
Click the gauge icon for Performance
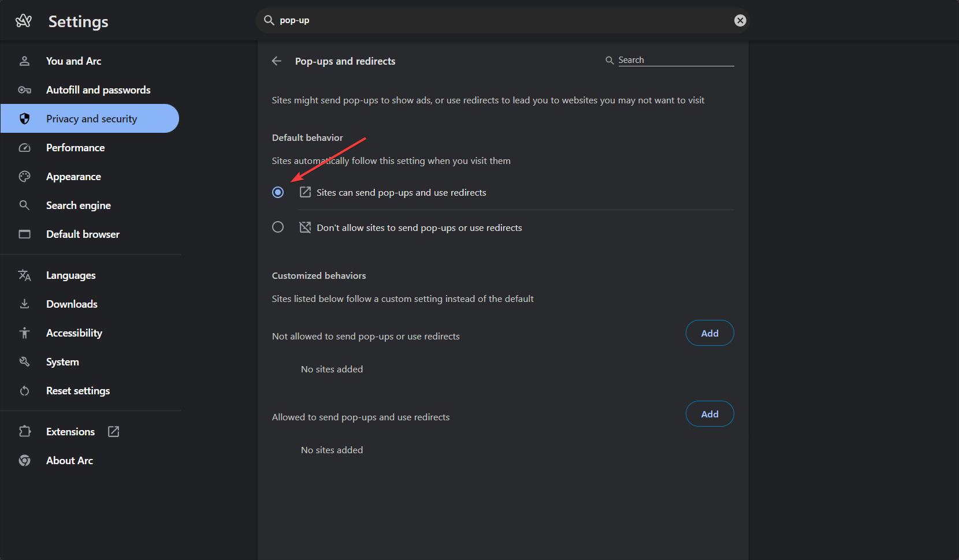[24, 147]
